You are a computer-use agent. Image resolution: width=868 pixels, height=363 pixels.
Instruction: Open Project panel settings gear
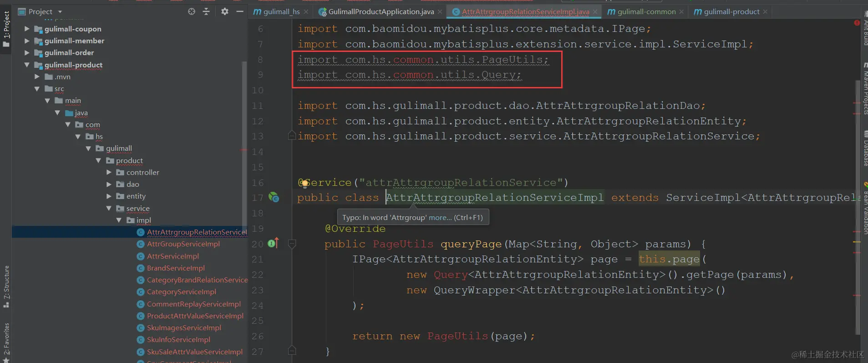(225, 11)
